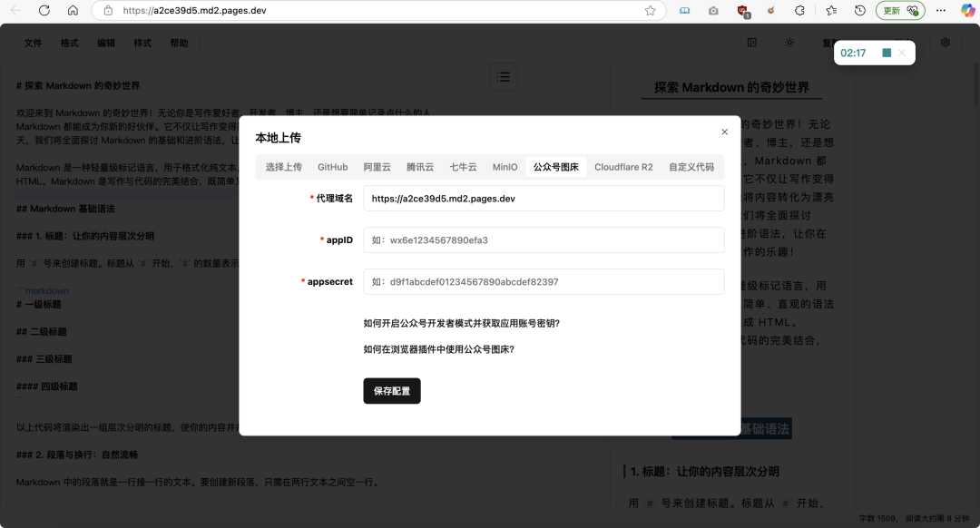Click the 本地上传 dialog title
This screenshot has width=980, height=528.
[x=279, y=138]
